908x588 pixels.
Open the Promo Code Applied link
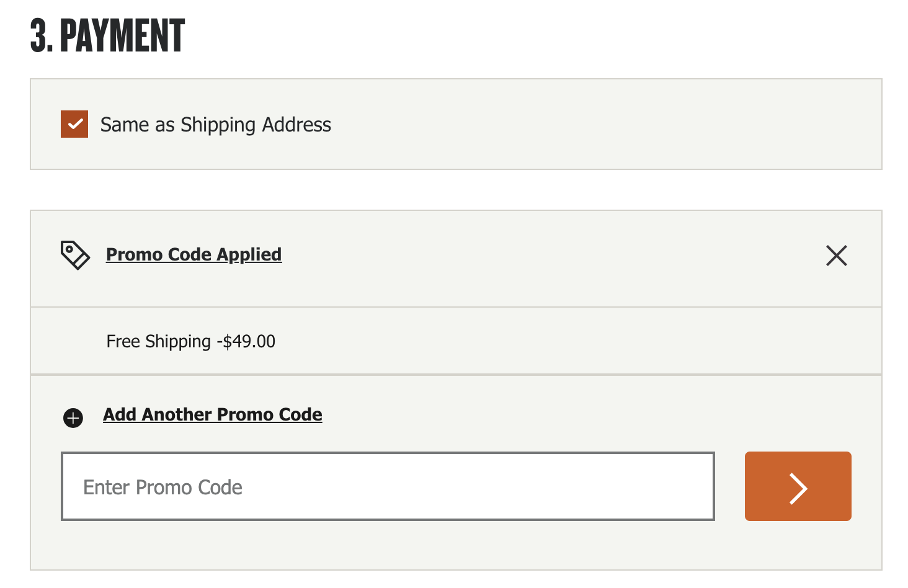click(x=194, y=254)
